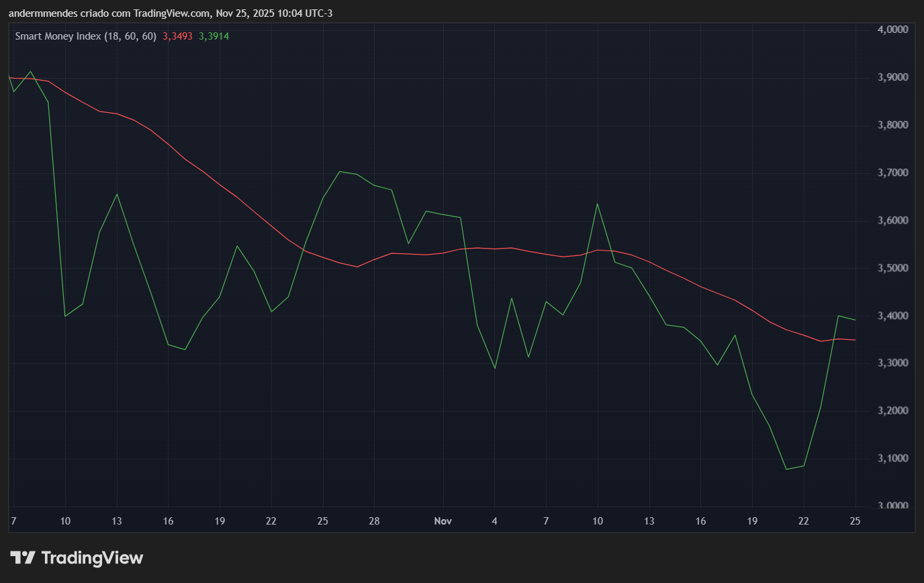Screen dimensions: 924x583
Task: Click the 4,0000 price scale label
Action: [894, 29]
